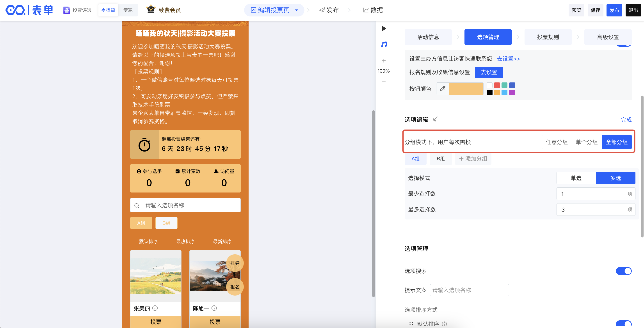Choose 单个分组 voting mode
This screenshot has height=328, width=644.
click(x=587, y=142)
